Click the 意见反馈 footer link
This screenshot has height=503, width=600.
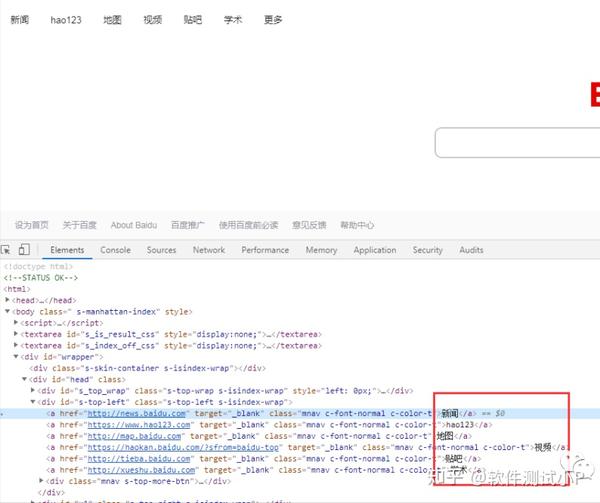point(309,225)
